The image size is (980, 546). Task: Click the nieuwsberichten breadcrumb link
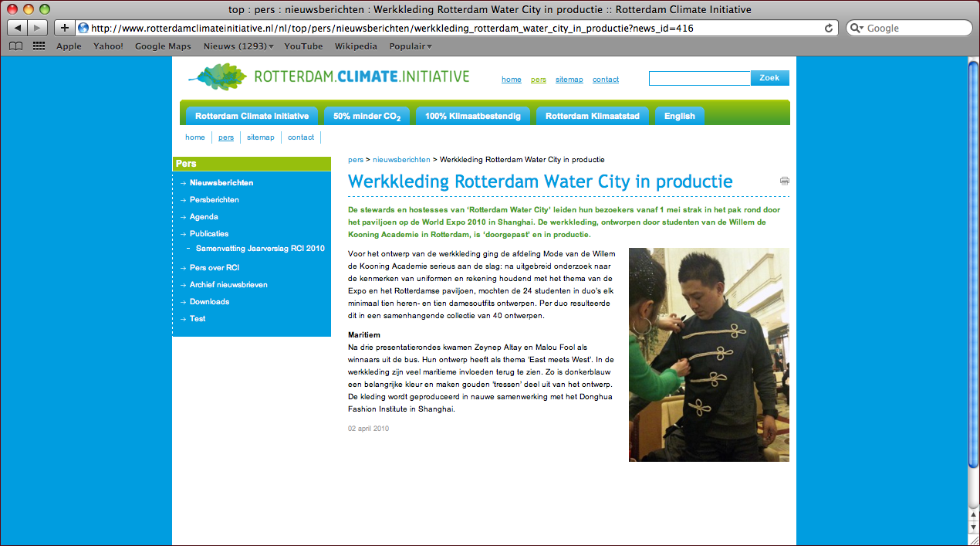pyautogui.click(x=401, y=160)
